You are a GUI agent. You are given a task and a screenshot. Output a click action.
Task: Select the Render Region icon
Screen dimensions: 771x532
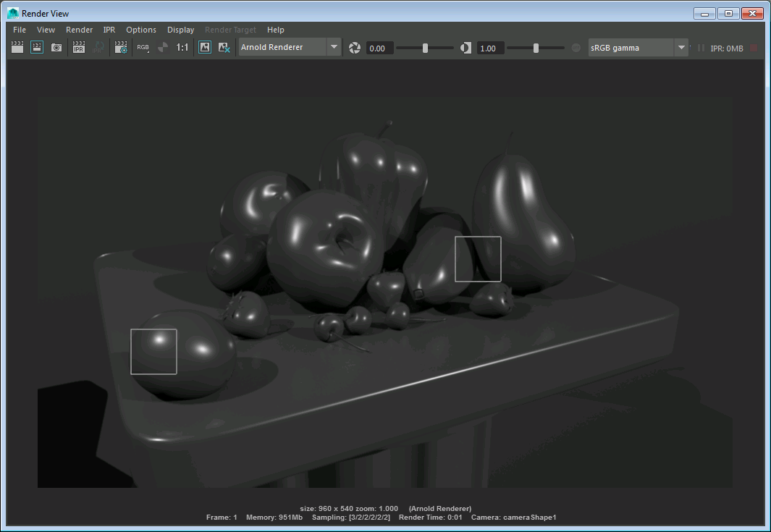pos(37,47)
